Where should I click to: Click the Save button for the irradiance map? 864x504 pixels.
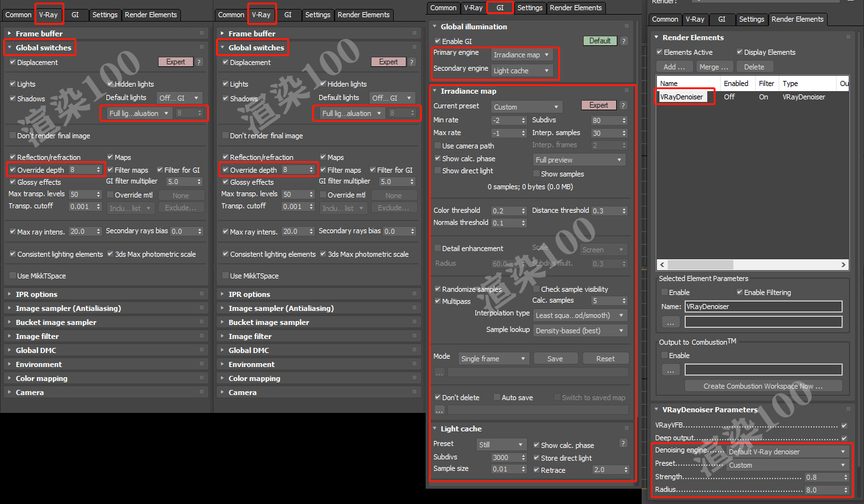555,359
